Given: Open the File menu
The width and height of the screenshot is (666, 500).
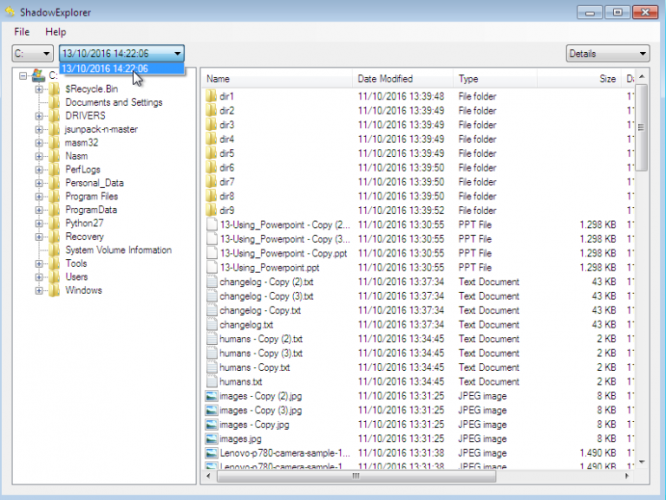Looking at the screenshot, I should pyautogui.click(x=22, y=32).
